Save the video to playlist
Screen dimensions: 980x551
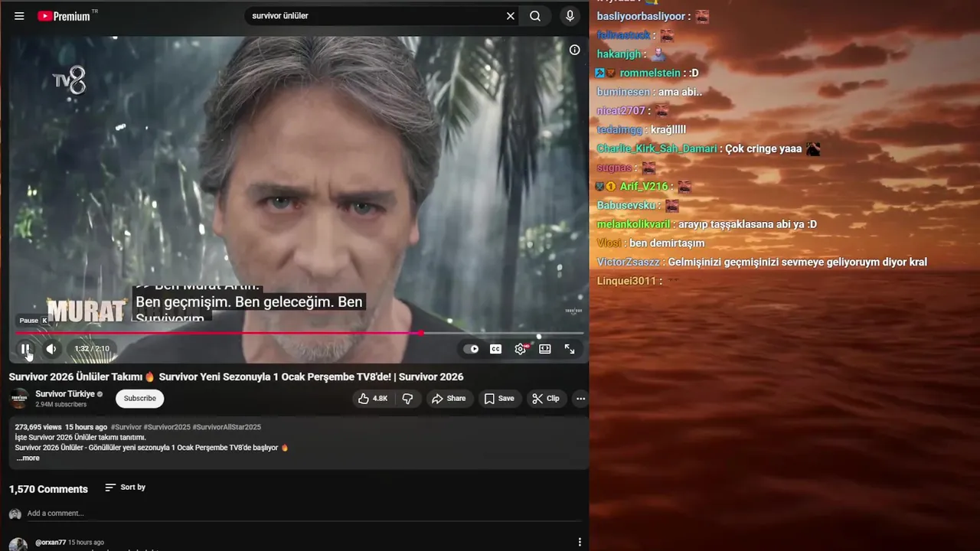(x=499, y=399)
